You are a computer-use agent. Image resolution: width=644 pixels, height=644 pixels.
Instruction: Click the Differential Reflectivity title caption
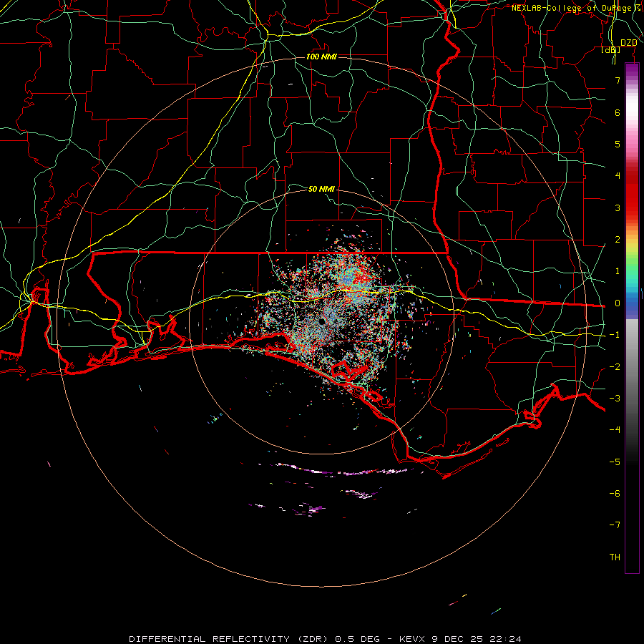click(325, 639)
